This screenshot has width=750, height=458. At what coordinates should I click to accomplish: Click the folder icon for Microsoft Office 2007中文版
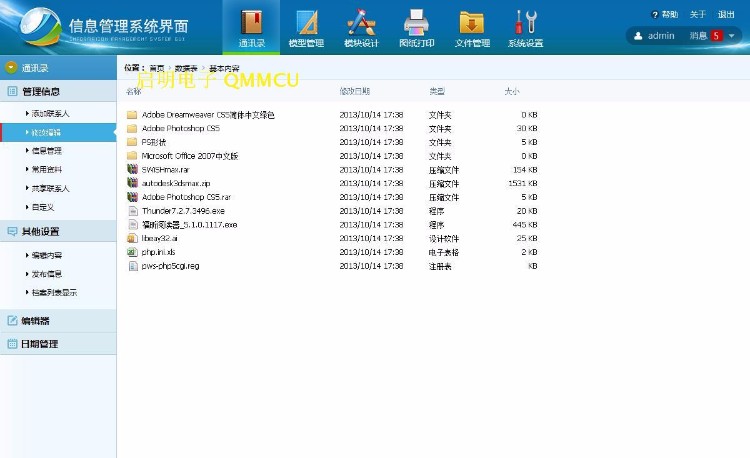click(132, 156)
